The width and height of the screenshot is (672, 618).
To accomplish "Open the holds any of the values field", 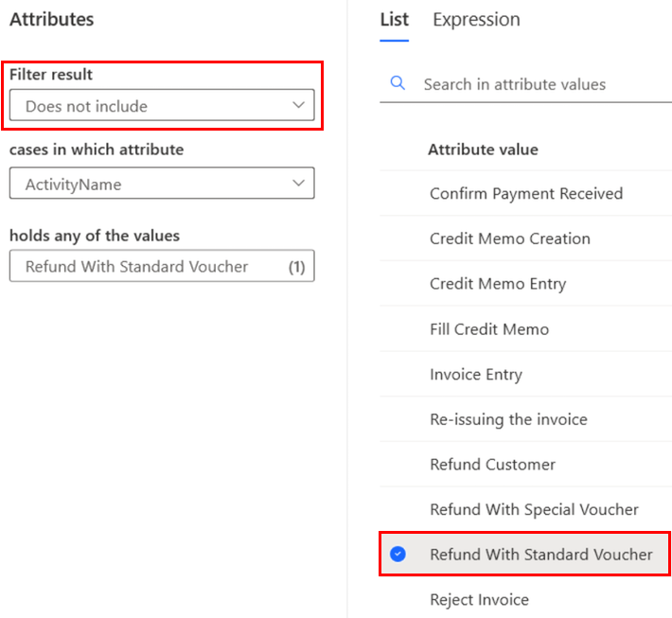I will coord(162,267).
